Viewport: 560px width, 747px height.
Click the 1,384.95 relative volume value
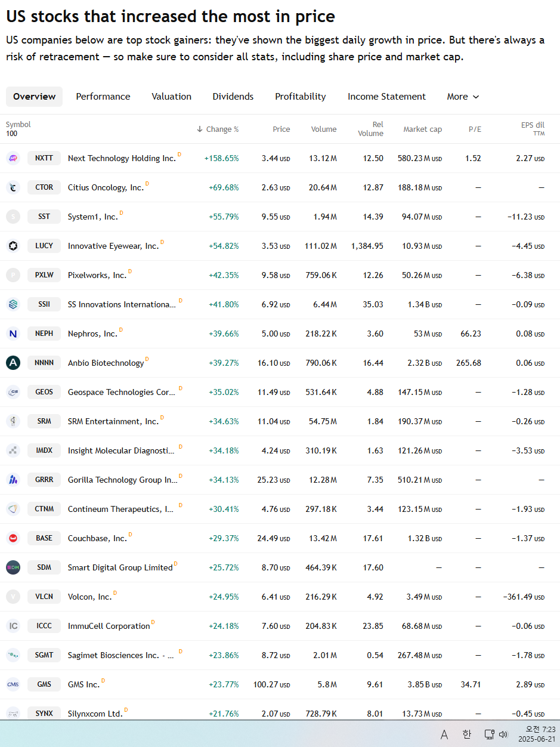click(367, 246)
